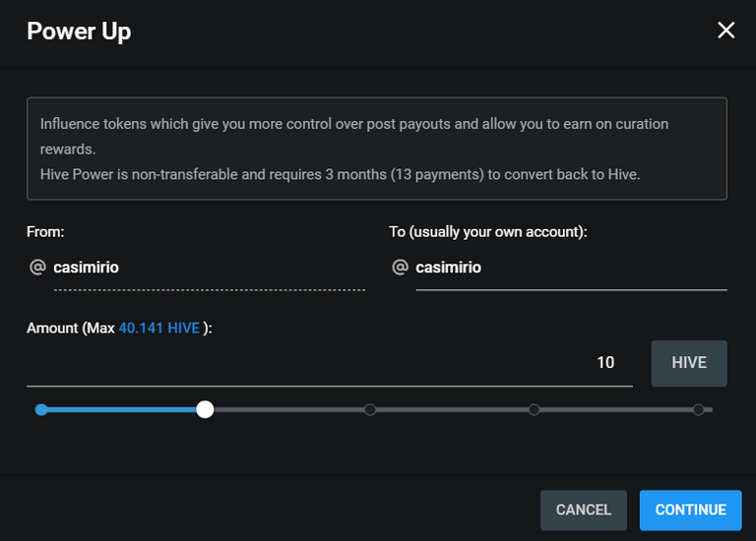Click the CANCEL button
This screenshot has width=756, height=541.
tap(584, 510)
